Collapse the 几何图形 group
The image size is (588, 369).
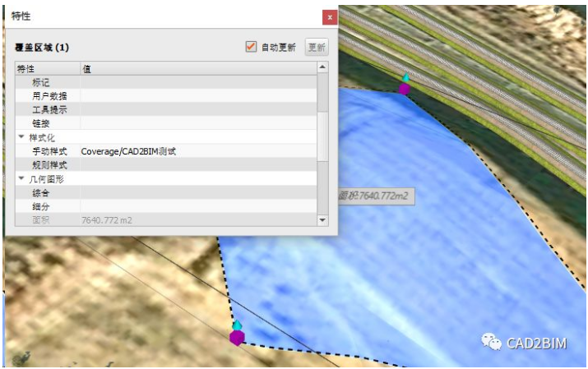coord(21,178)
